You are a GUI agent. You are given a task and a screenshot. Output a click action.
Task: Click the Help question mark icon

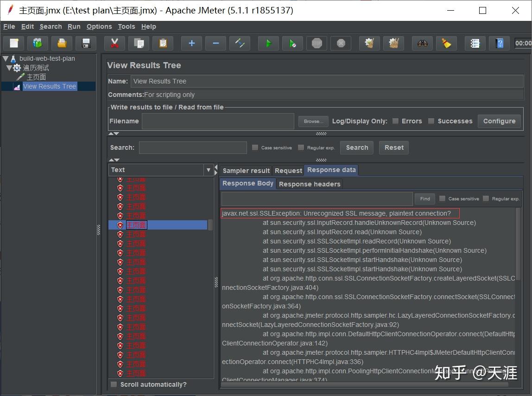click(x=499, y=43)
